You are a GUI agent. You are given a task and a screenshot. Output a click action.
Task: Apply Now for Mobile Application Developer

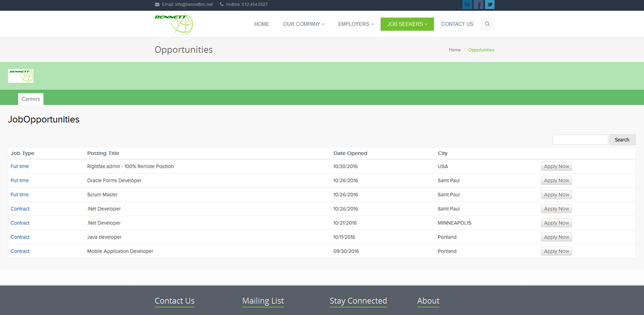(557, 251)
